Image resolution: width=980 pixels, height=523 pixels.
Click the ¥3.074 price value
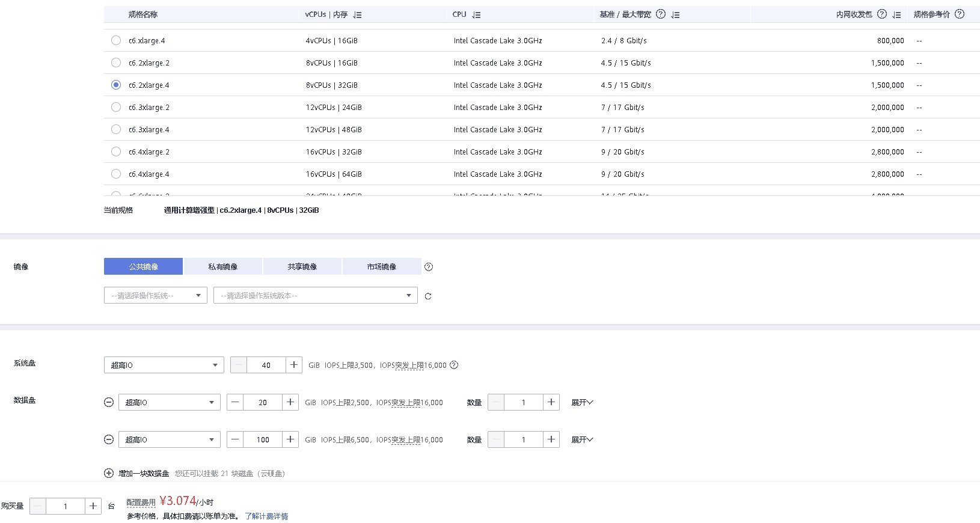[178, 501]
